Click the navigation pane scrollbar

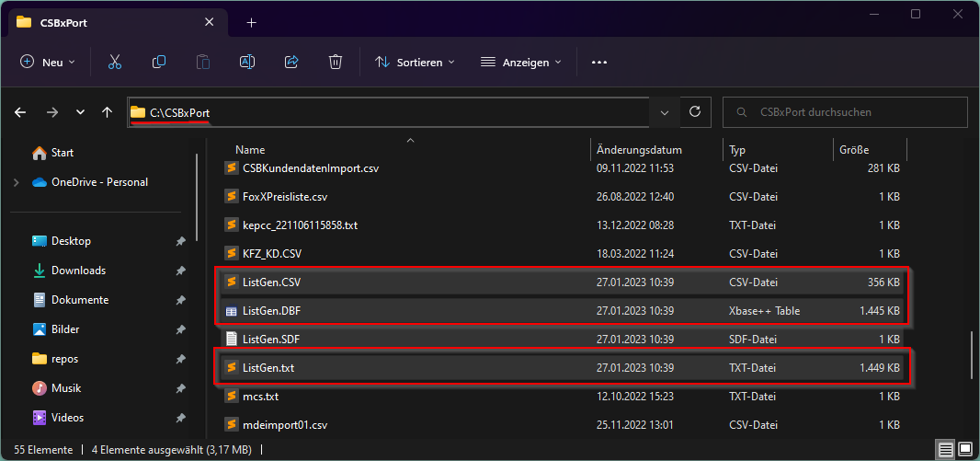pyautogui.click(x=198, y=199)
